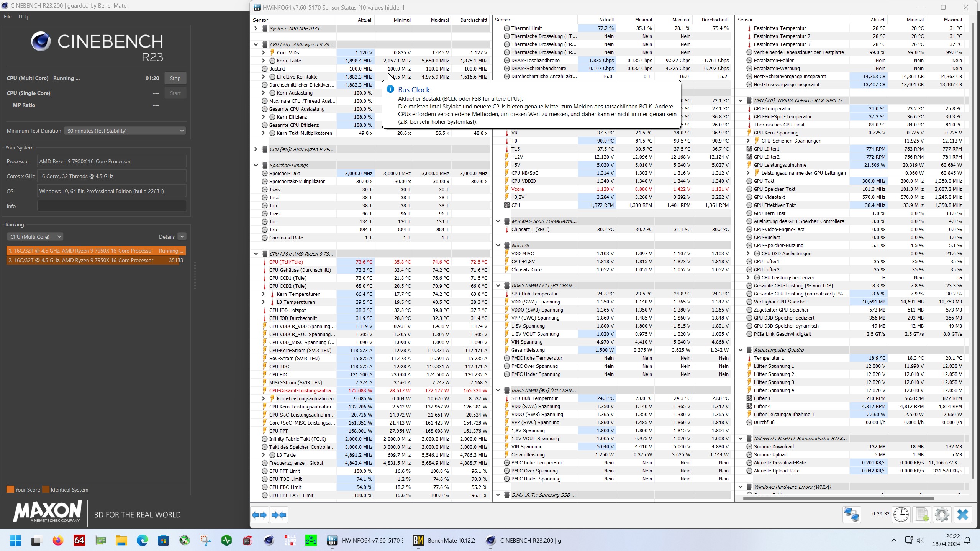Reset sensor timer via clock icon
Image resolution: width=980 pixels, height=551 pixels.
901,514
